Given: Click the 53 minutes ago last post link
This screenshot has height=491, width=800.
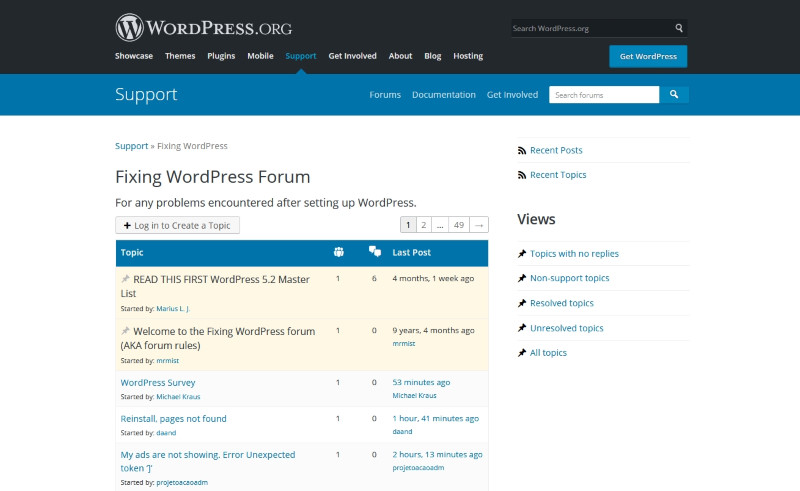Looking at the screenshot, I should pyautogui.click(x=421, y=382).
